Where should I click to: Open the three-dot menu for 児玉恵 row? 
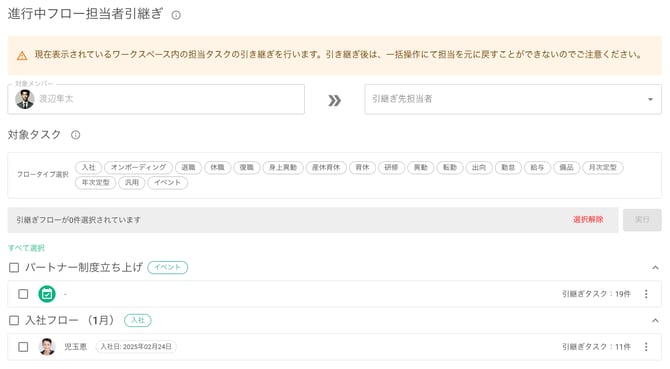point(646,346)
